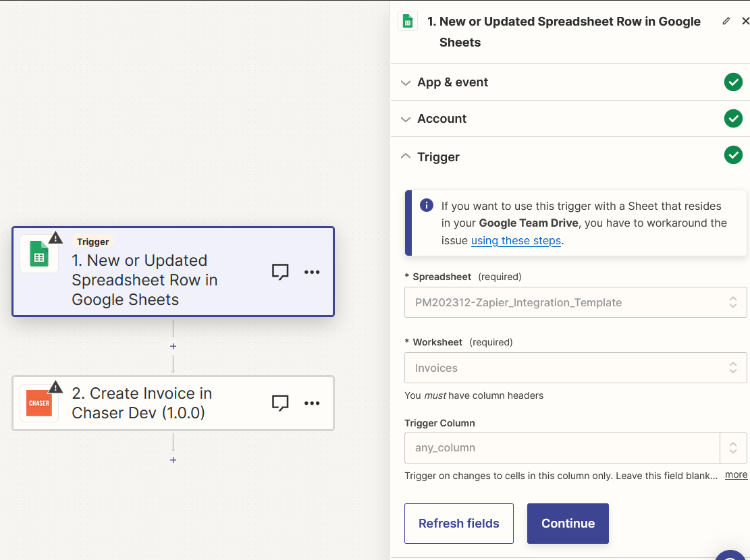Click the plus between the two steps
Viewport: 750px width, 560px height.
(x=173, y=346)
